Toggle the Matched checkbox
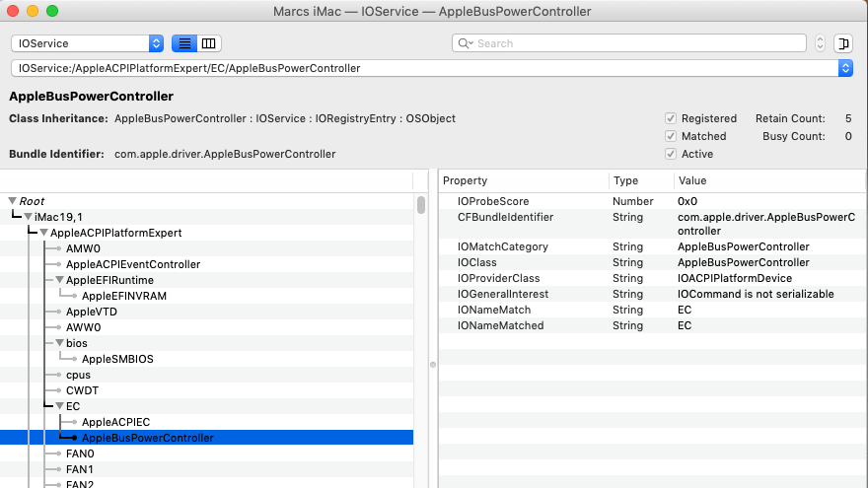Viewport: 868px width, 488px height. (671, 136)
